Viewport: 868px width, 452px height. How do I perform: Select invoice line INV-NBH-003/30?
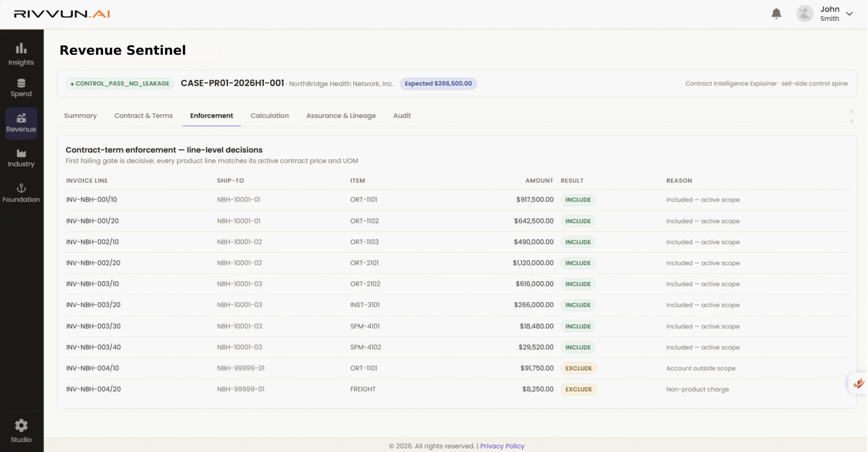coord(93,326)
